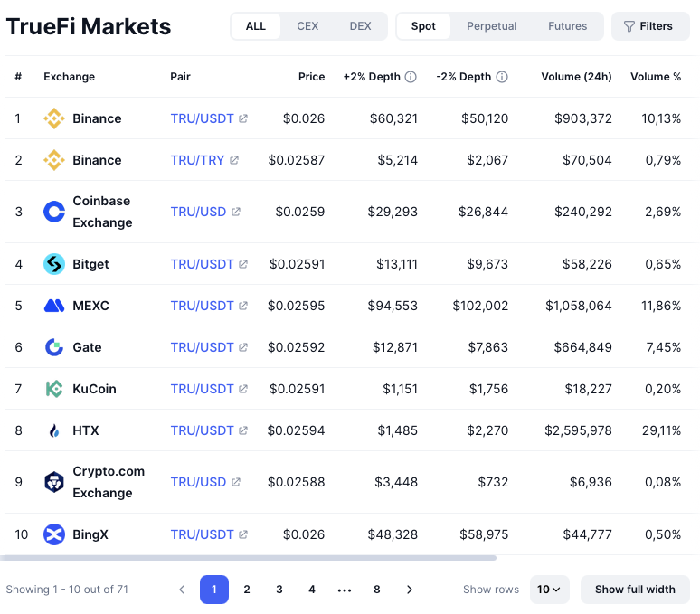Click the pagination ellipsis
Image resolution: width=700 pixels, height=614 pixels.
(x=345, y=590)
